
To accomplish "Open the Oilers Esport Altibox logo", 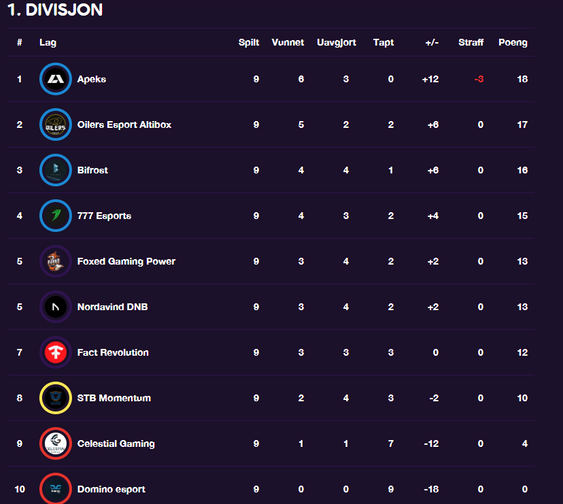I will pos(56,125).
